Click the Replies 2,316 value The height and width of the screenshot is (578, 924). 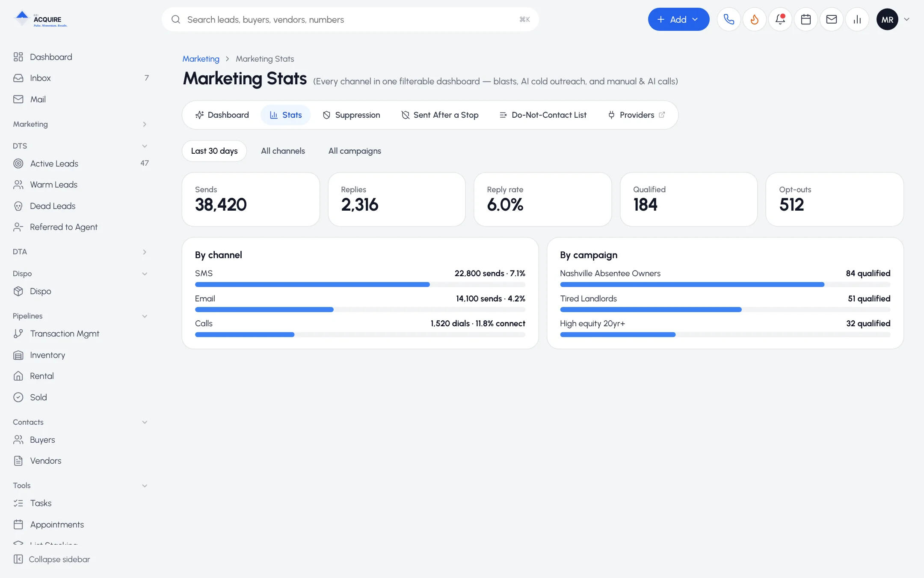tap(360, 205)
